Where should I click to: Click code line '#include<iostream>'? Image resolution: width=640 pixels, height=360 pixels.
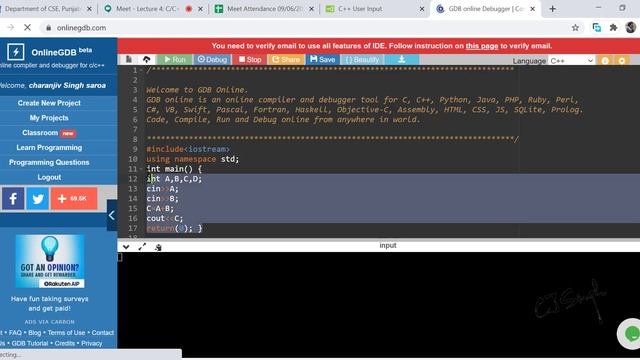pos(188,149)
